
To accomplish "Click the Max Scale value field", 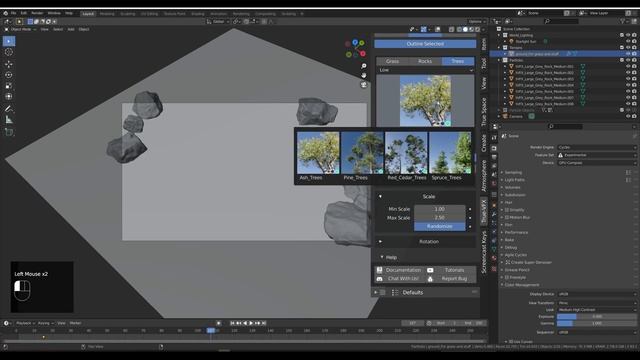I will coord(440,218).
